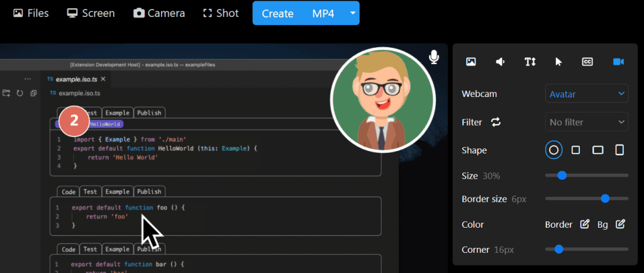Edit the Border color
Viewport: 644px width, 273px height.
point(584,225)
